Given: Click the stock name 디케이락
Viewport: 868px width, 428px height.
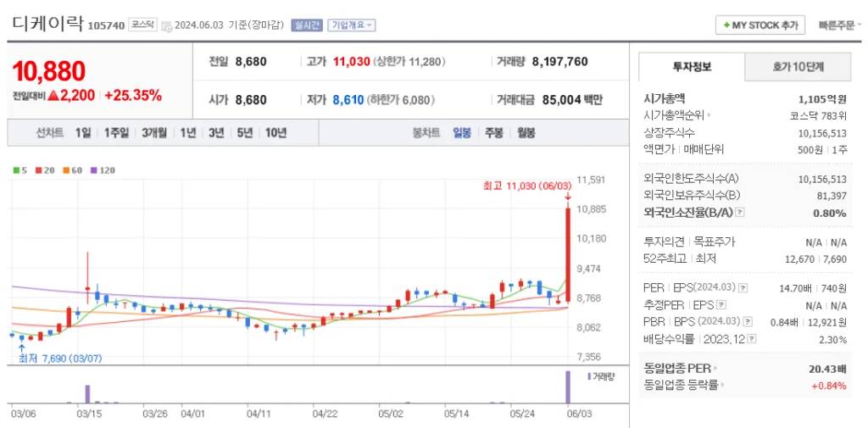Looking at the screenshot, I should point(47,25).
